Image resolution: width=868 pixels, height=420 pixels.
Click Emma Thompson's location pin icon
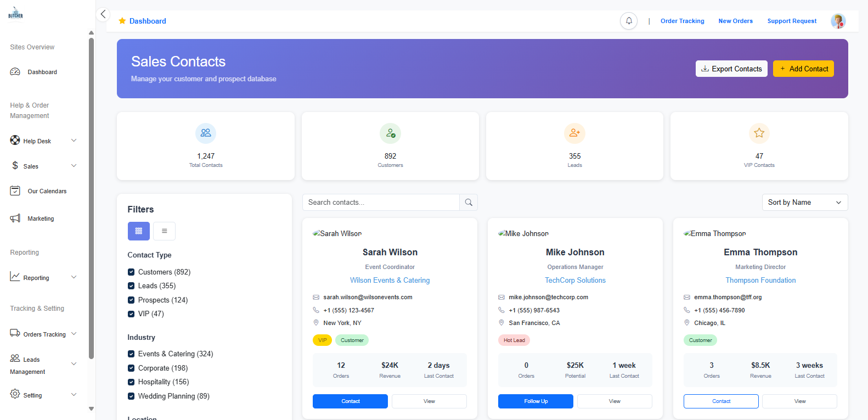tap(687, 323)
